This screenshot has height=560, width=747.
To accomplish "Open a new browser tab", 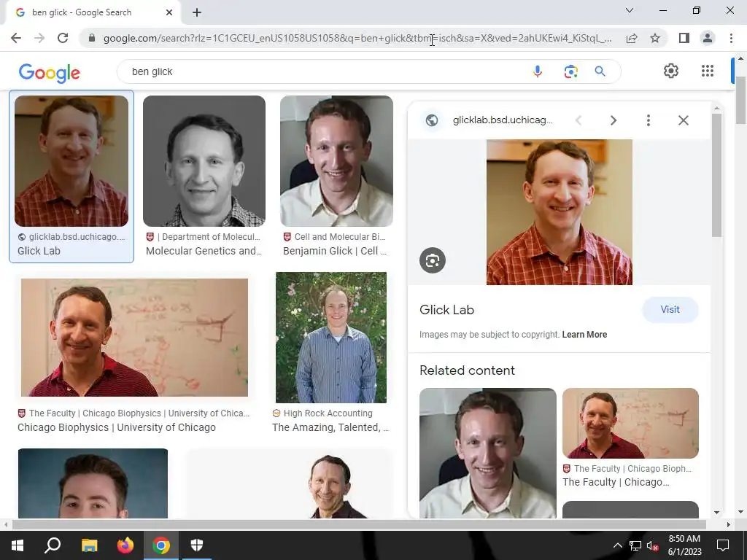I will pyautogui.click(x=197, y=12).
